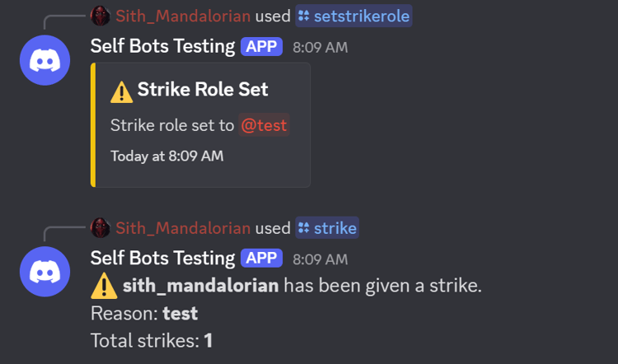Viewport: 618px width, 364px height.
Task: Click the slash command icon beside setstrikerole
Action: (303, 16)
